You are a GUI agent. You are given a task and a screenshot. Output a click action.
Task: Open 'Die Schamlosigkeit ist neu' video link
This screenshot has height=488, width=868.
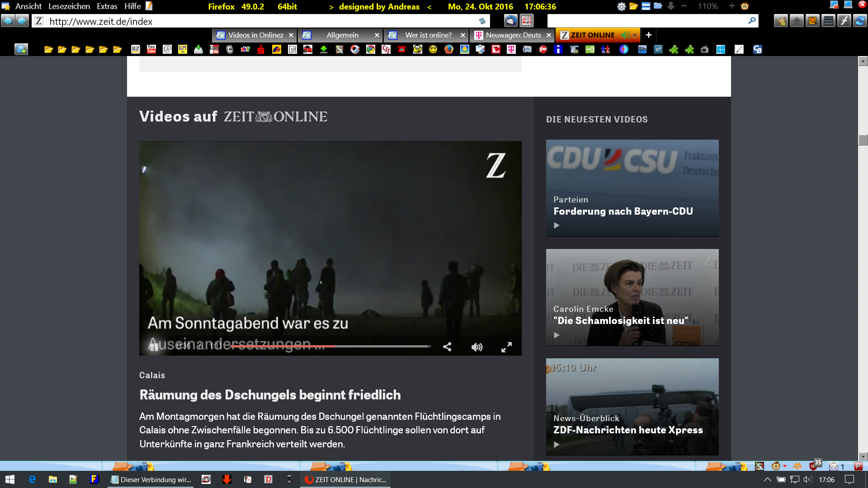621,321
